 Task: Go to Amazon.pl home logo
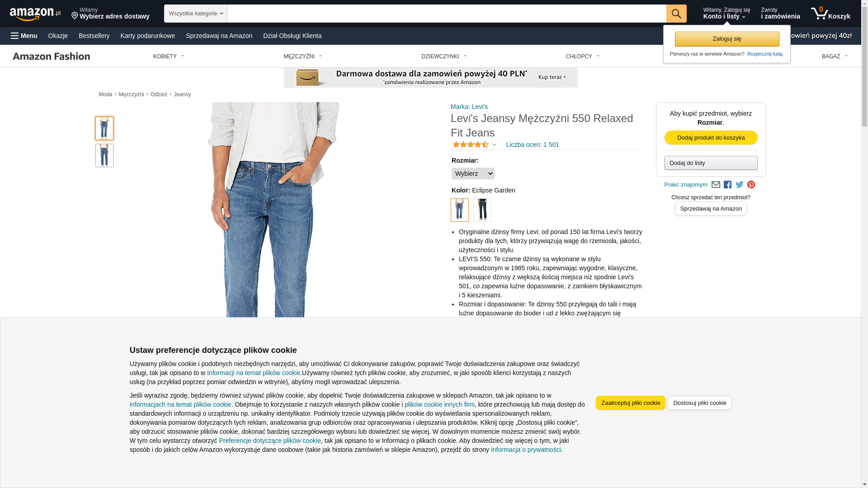tap(35, 14)
